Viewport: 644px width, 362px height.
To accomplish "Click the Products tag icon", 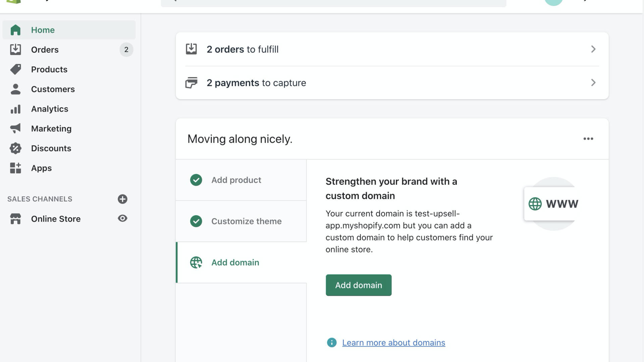I will [15, 69].
